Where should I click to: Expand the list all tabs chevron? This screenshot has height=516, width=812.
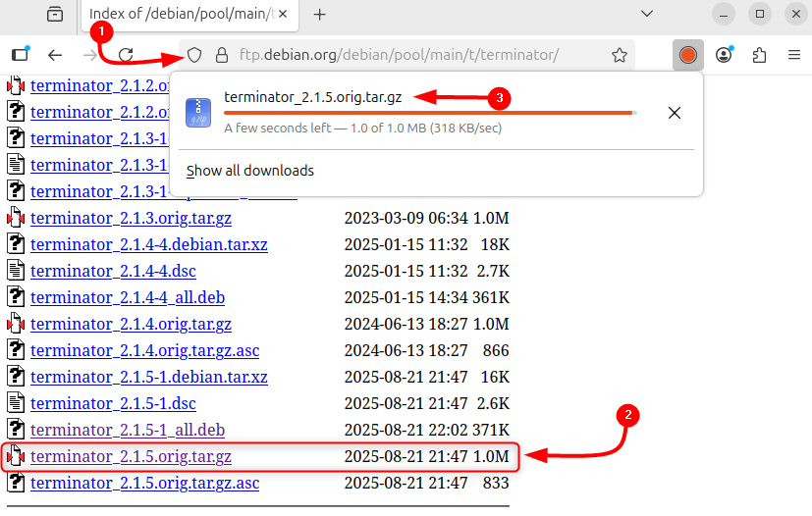point(646,14)
